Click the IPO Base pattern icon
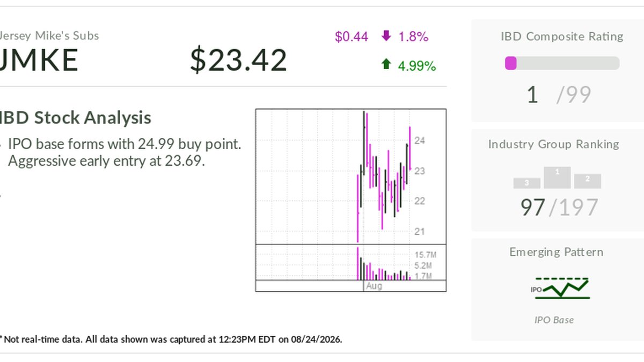Viewport: 644px width, 362px height. [x=560, y=289]
